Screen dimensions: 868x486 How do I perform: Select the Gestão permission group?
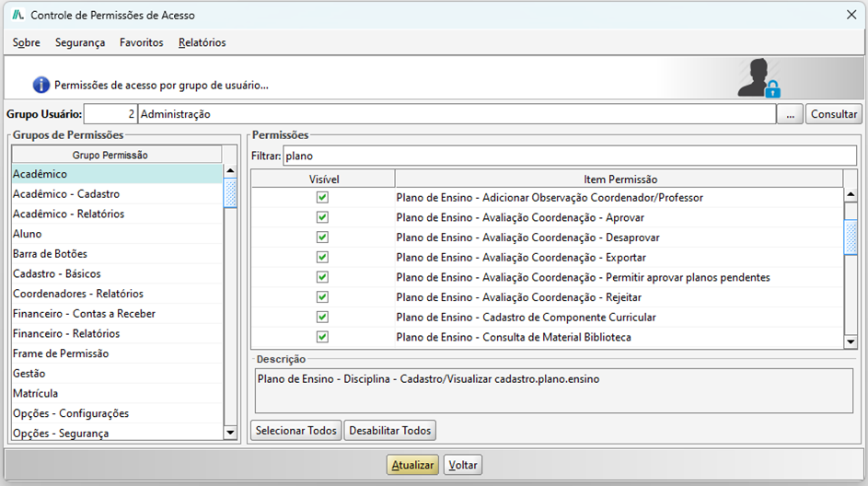pos(117,373)
